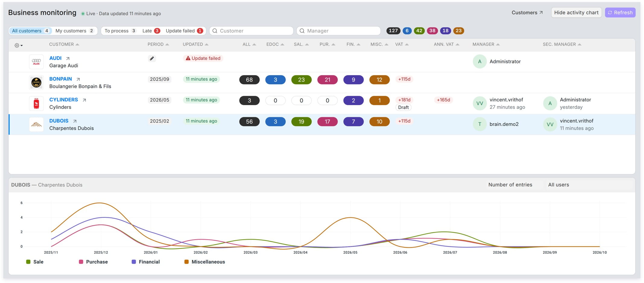Image resolution: width=644 pixels, height=283 pixels.
Task: Toggle the To process filter
Action: (x=120, y=31)
